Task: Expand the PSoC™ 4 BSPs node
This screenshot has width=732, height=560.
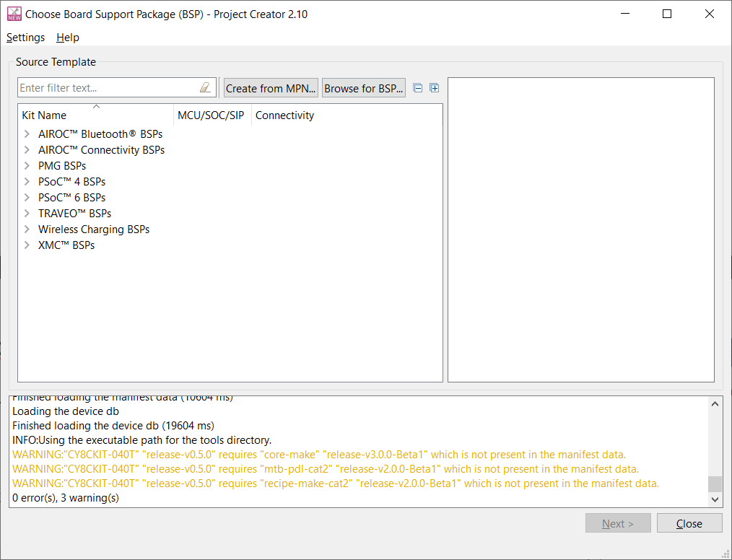Action: tap(27, 182)
